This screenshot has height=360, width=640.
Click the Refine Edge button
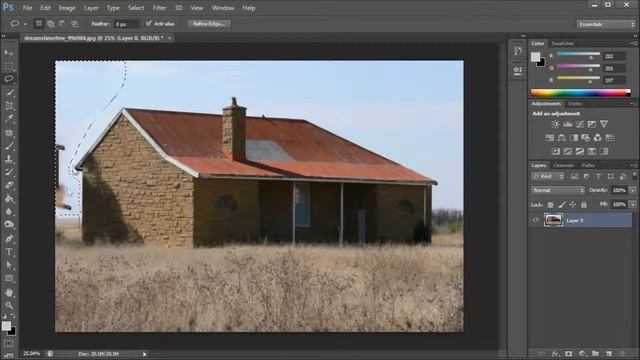point(209,24)
